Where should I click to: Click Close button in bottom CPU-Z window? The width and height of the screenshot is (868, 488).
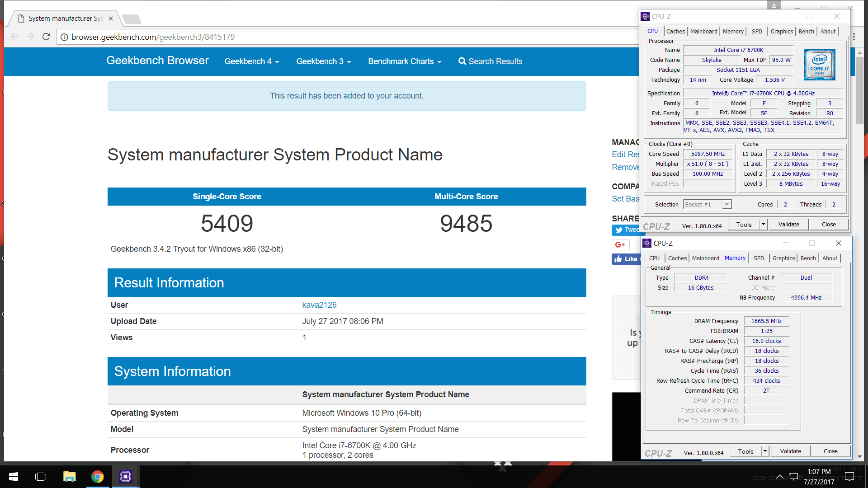point(830,451)
